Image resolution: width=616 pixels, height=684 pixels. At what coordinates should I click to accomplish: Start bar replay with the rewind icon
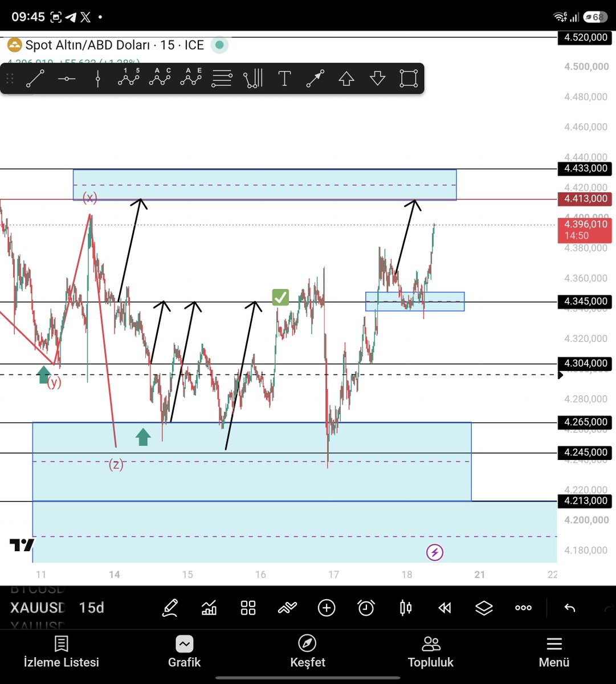point(444,608)
